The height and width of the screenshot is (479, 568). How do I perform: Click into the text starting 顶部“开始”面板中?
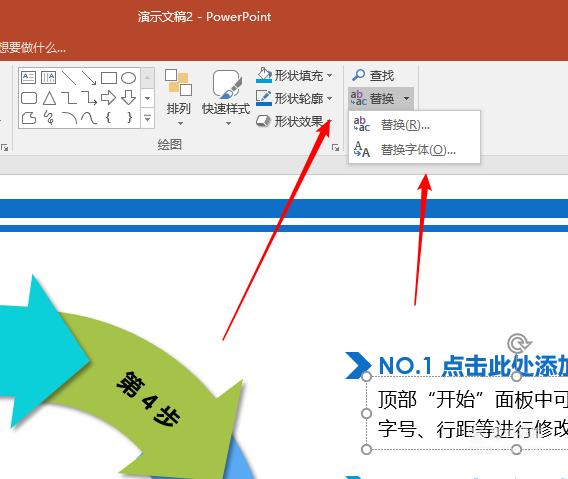click(x=473, y=400)
